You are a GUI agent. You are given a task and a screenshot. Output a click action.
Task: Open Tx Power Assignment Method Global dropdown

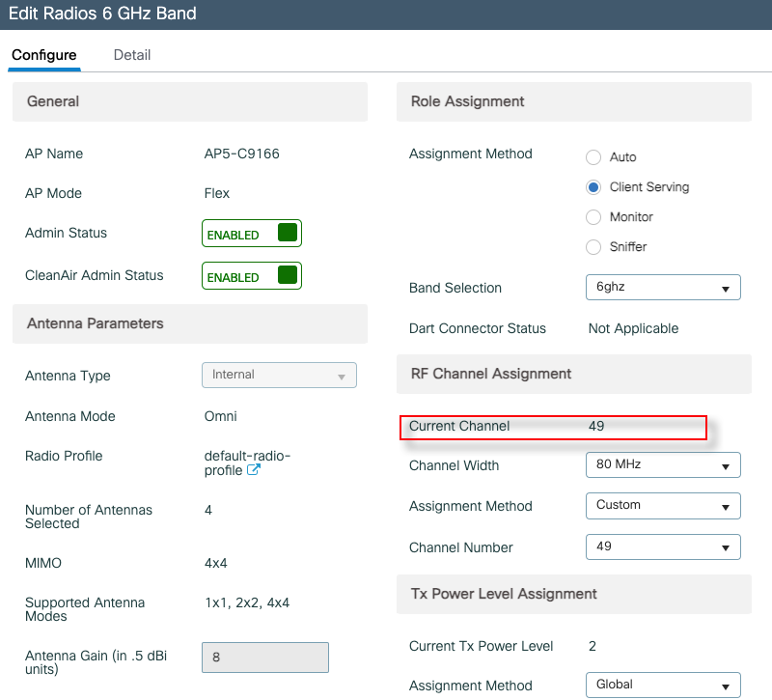663,685
